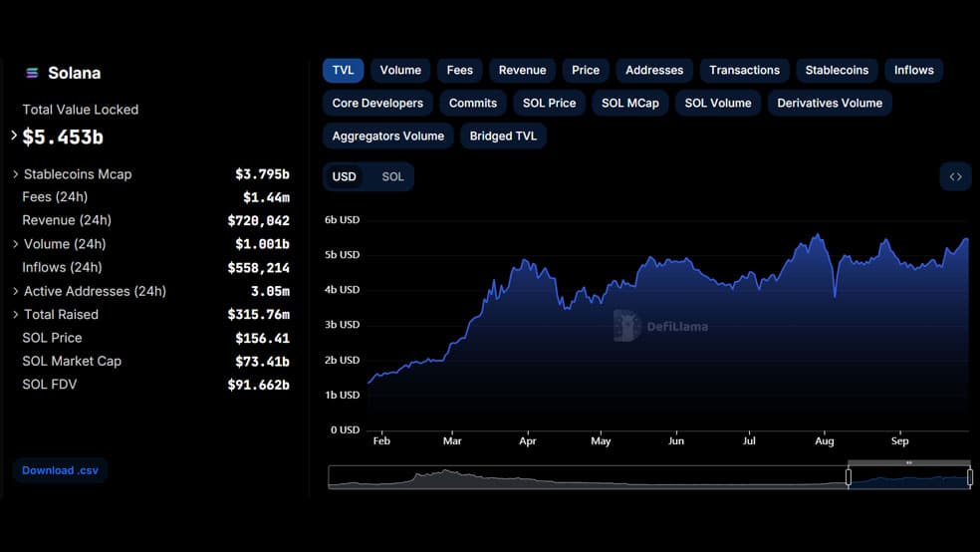Click the Stablecoins Mcap value $3.795b
The width and height of the screenshot is (980, 552).
(x=263, y=174)
